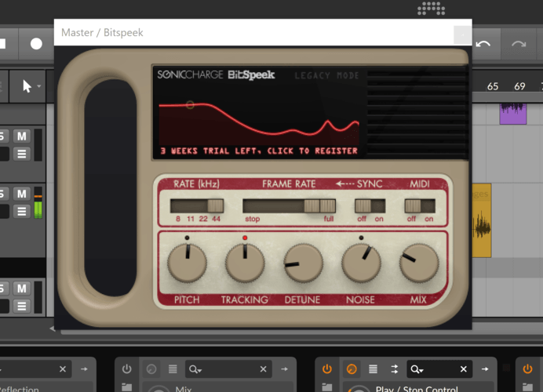The height and width of the screenshot is (392, 543).
Task: Click the dot above the Pitch knob
Action: click(187, 238)
